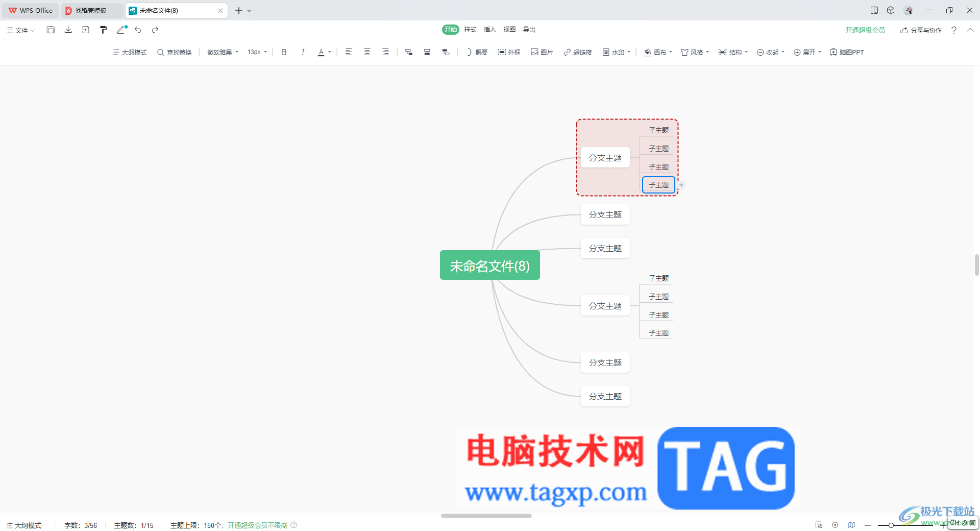The height and width of the screenshot is (531, 980).
Task: Open the canvas (画布) dropdown
Action: (658, 52)
